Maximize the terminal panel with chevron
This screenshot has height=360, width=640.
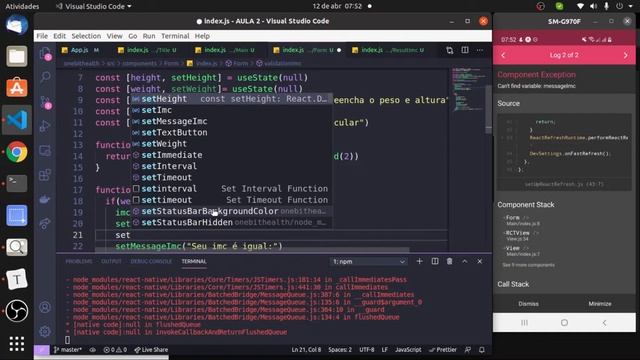pyautogui.click(x=464, y=261)
